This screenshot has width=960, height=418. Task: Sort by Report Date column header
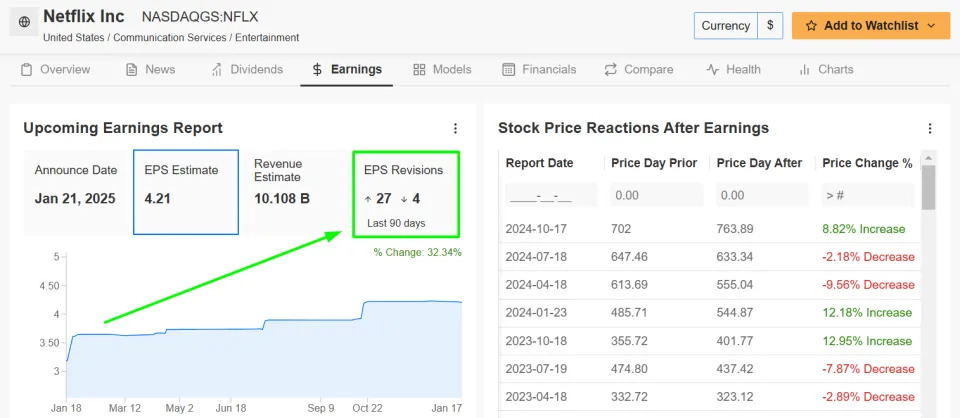[539, 163]
